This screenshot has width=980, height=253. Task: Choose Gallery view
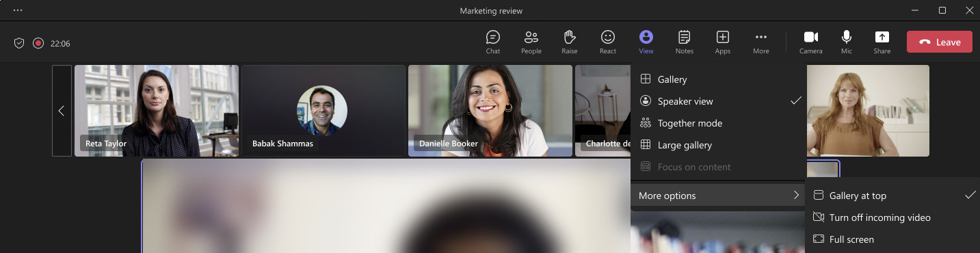pyautogui.click(x=719, y=79)
